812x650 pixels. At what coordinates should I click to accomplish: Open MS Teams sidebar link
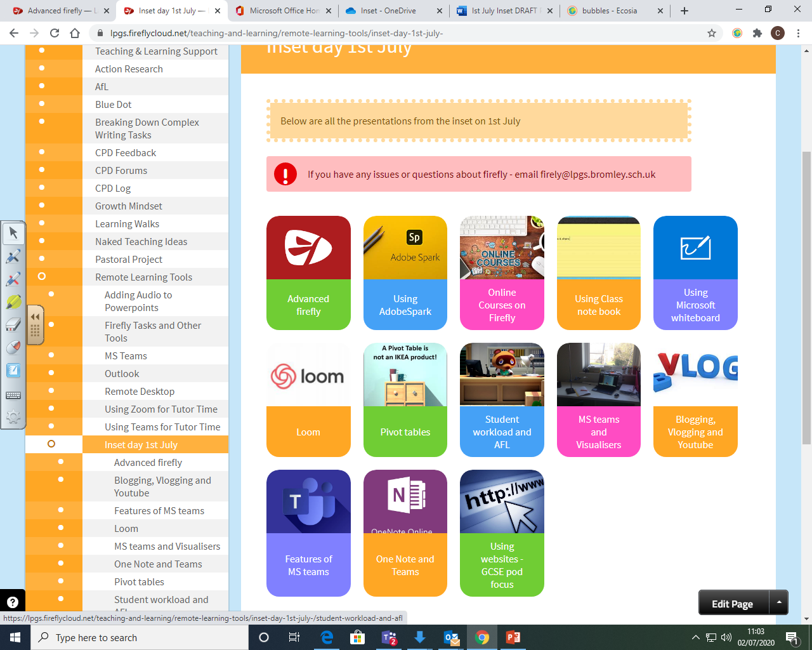click(126, 356)
